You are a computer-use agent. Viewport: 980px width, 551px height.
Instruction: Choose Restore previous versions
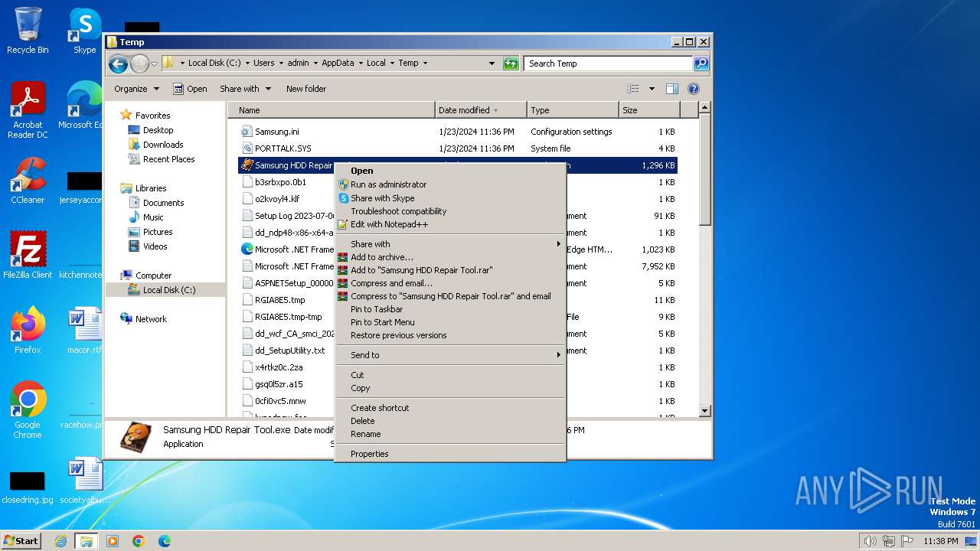pos(450,335)
